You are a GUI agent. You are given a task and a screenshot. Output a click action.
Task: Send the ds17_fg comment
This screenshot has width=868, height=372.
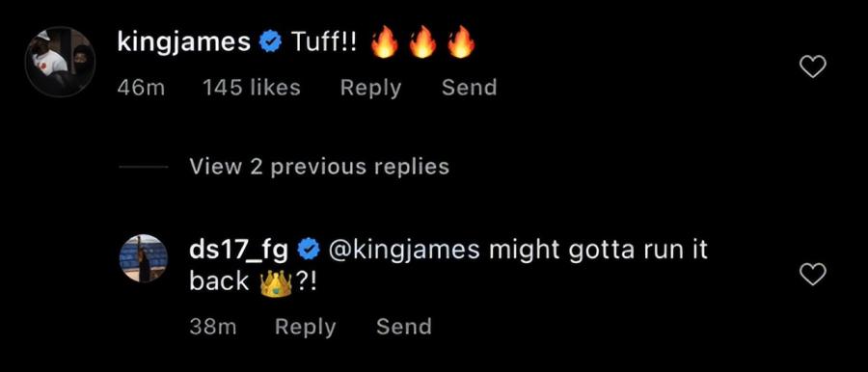(404, 327)
